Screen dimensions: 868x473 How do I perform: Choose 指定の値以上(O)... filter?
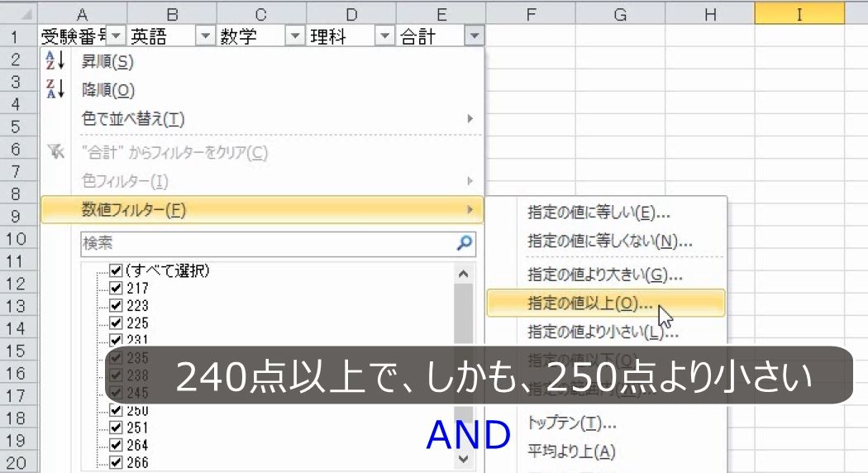click(x=606, y=303)
